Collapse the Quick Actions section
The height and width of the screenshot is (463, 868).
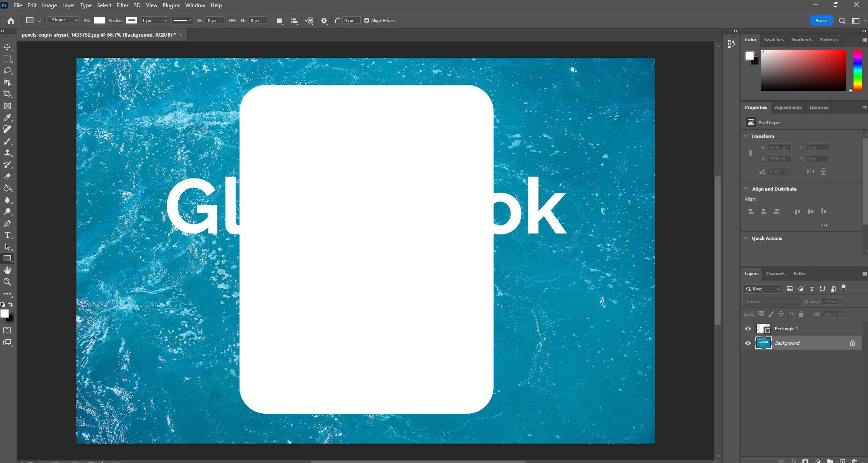click(746, 238)
